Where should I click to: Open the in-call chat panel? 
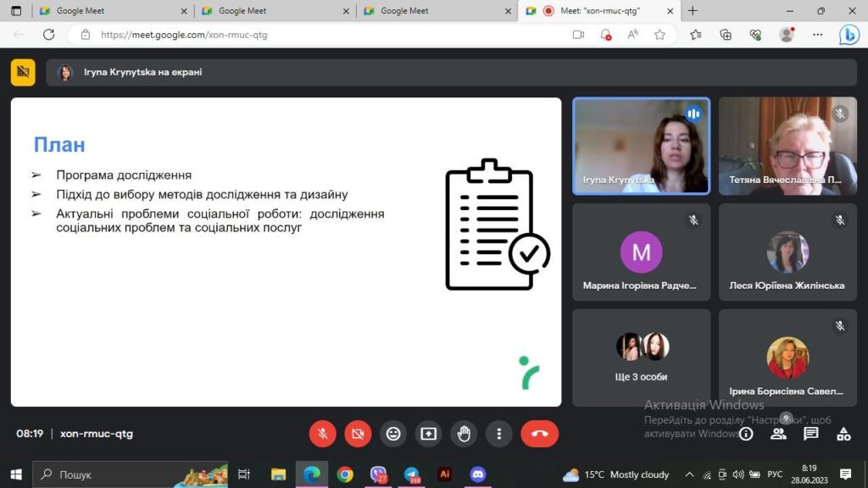coord(810,434)
